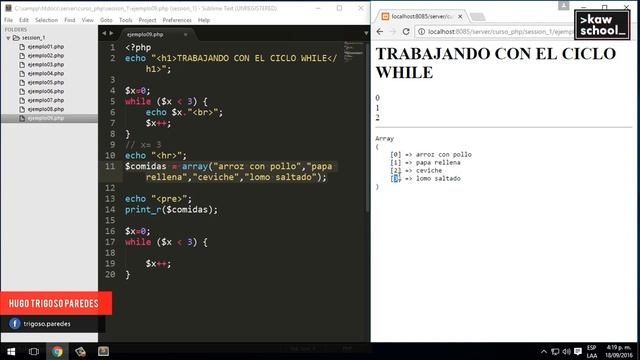Open the Selection menu
The width and height of the screenshot is (640, 360).
46,20
